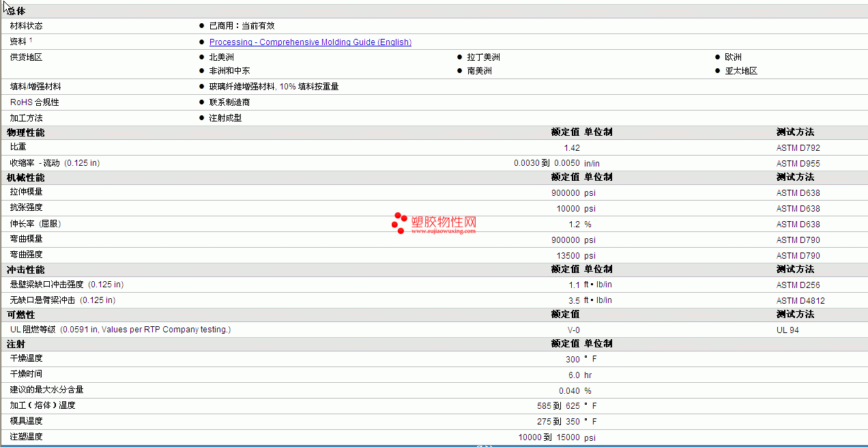868x447 pixels.
Task: Click the 玻璃纤维增强材料, 10% 填料按重量 value
Action: click(274, 87)
